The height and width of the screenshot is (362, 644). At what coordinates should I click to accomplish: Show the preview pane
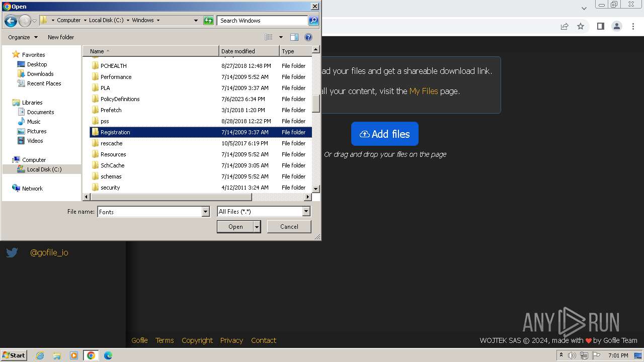(294, 37)
